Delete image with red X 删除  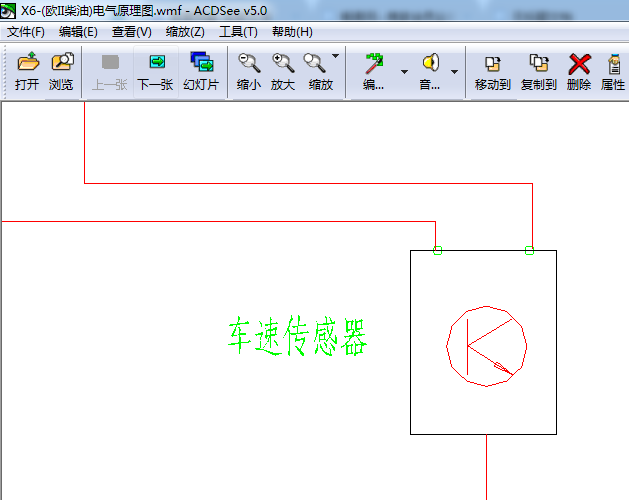coord(579,71)
